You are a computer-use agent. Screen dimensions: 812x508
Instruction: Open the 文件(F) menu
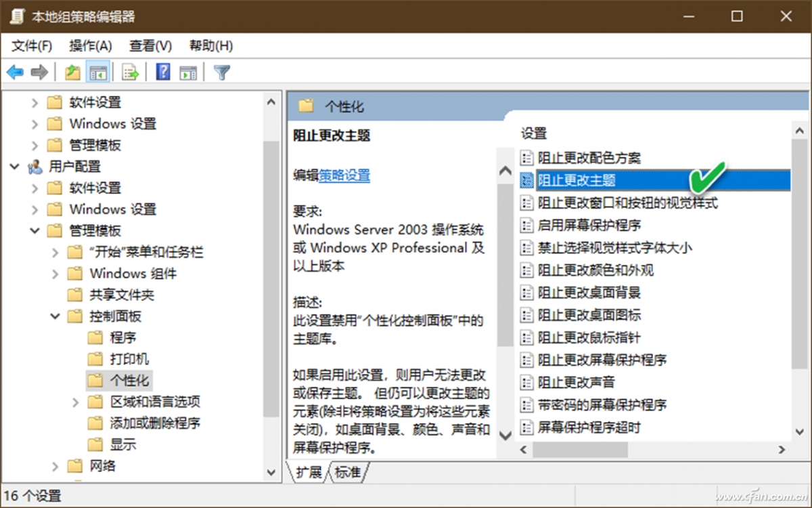(x=32, y=46)
